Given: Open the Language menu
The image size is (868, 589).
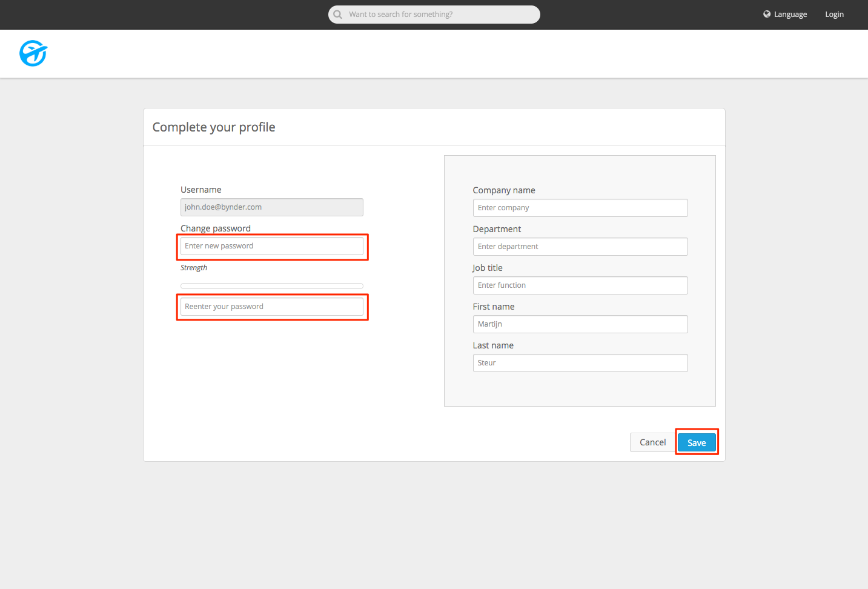Looking at the screenshot, I should pos(785,15).
